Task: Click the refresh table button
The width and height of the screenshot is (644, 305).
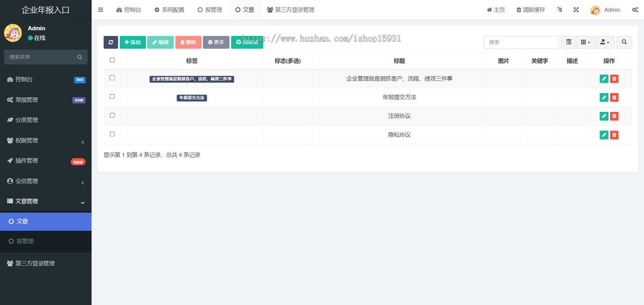Action: pos(111,42)
